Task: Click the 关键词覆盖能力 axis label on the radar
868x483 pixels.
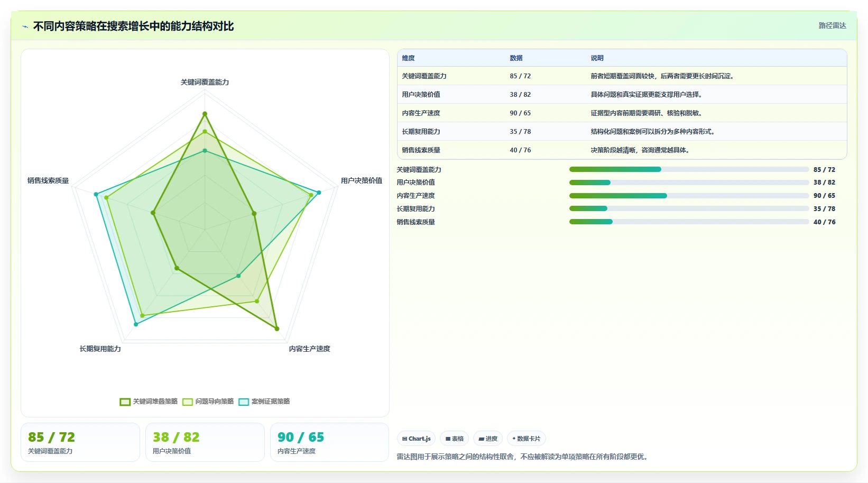Action: pyautogui.click(x=205, y=82)
